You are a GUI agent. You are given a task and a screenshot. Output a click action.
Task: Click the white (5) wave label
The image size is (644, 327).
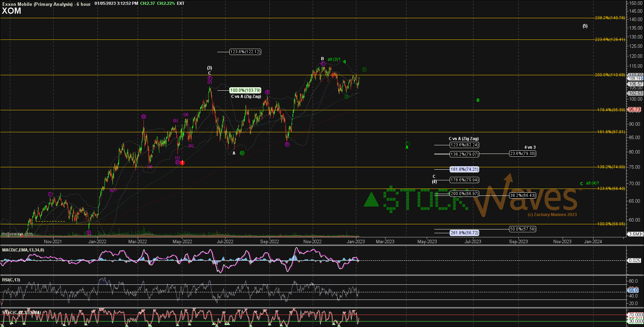pyautogui.click(x=585, y=26)
